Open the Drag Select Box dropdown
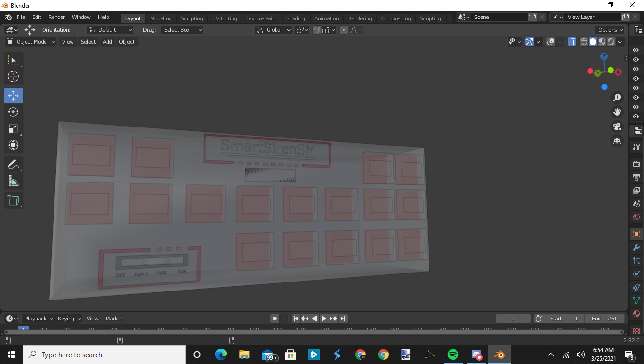 click(182, 30)
